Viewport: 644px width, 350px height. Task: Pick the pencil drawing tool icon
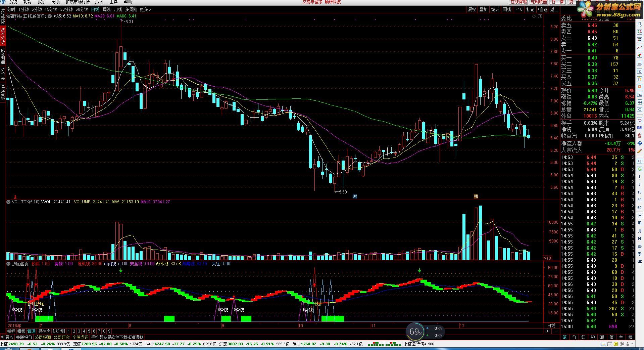[x=640, y=151]
